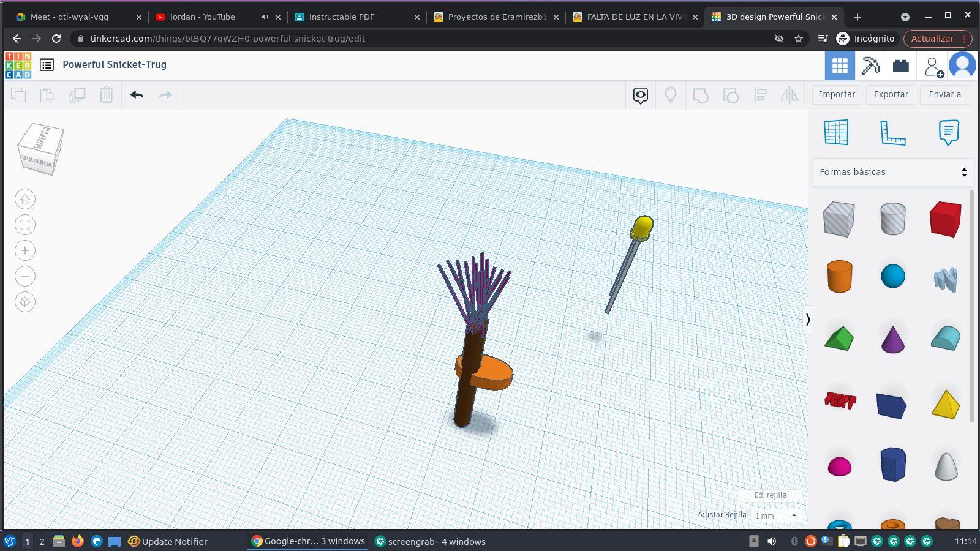Click the Copy toolbar icon
Image resolution: width=980 pixels, height=551 pixels.
[x=18, y=95]
